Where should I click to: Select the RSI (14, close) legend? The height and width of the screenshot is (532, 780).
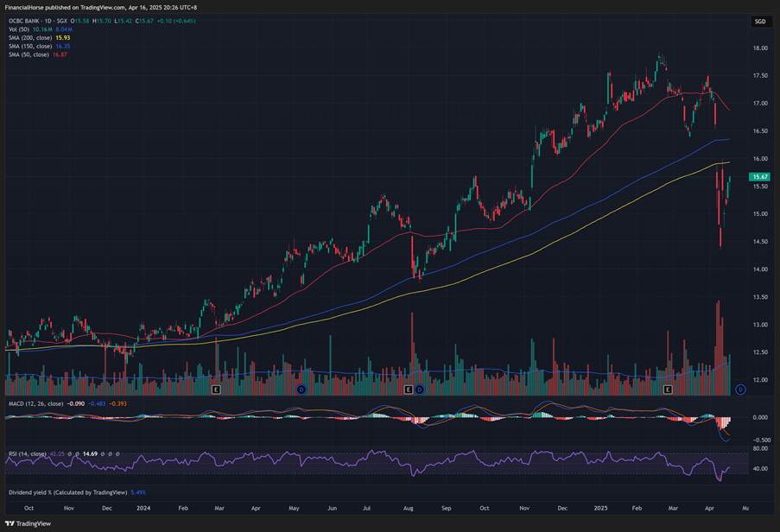28,454
